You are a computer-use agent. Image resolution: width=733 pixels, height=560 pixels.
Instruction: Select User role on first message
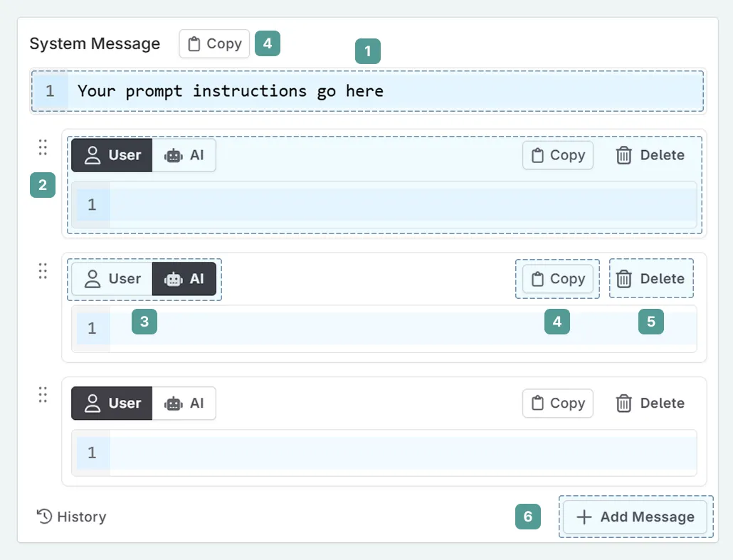pyautogui.click(x=112, y=155)
